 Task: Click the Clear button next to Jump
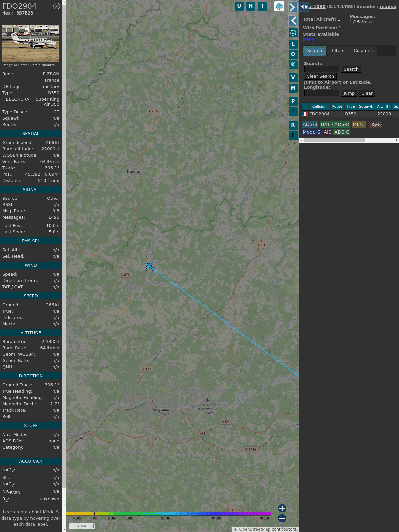coord(367,93)
